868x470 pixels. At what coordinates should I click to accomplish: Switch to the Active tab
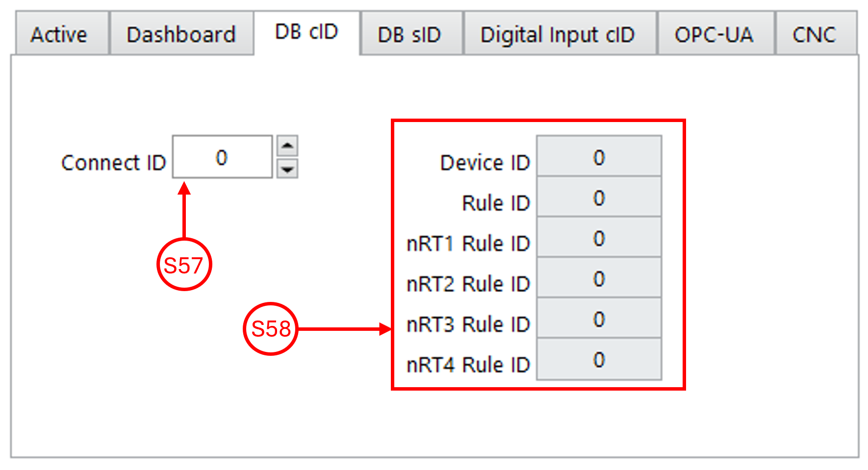pyautogui.click(x=59, y=34)
